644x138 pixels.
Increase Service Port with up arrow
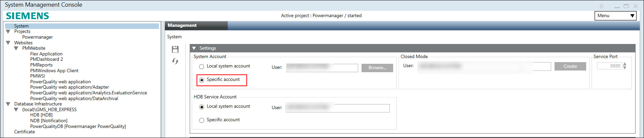(x=624, y=64)
